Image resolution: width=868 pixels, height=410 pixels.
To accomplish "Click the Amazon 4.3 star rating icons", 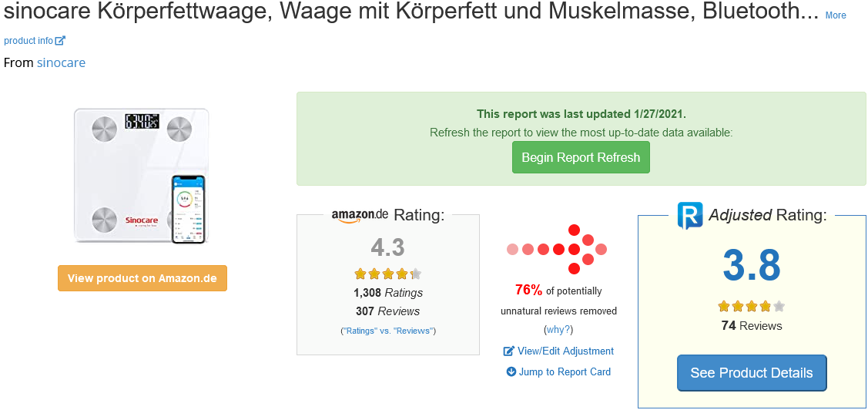I will tap(387, 274).
